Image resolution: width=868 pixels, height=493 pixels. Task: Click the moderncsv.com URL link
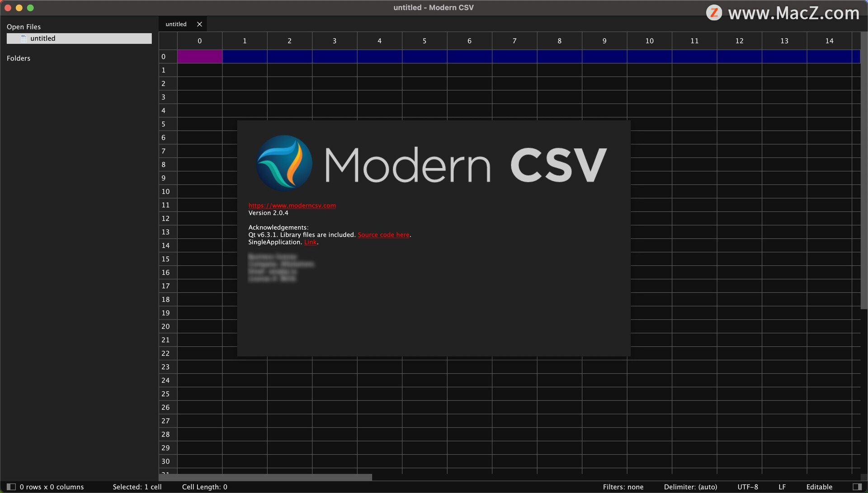point(292,204)
